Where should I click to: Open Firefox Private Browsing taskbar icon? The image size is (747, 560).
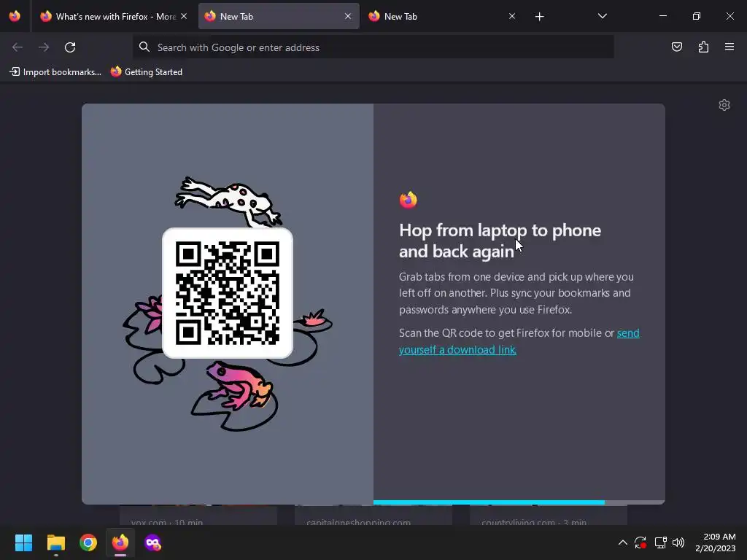[152, 542]
